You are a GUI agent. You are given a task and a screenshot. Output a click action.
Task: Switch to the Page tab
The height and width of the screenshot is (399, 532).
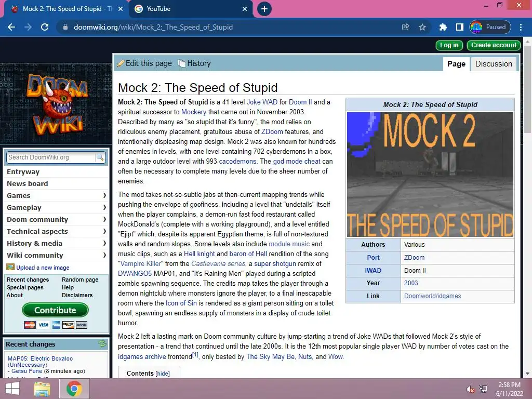tap(456, 64)
